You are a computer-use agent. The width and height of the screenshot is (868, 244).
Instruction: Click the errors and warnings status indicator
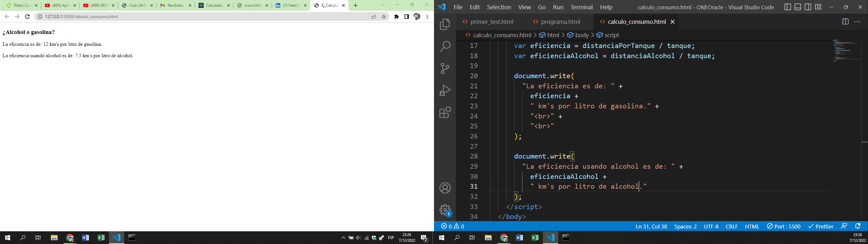[452, 226]
